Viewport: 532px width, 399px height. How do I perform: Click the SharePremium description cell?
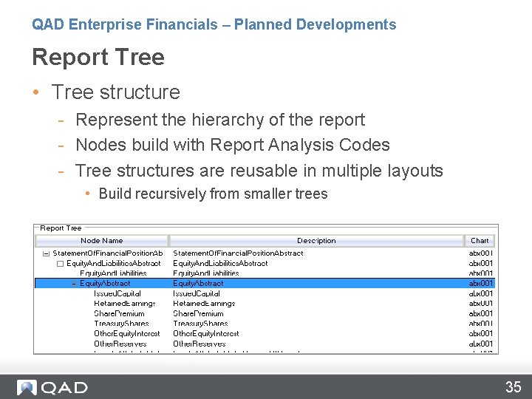(198, 313)
